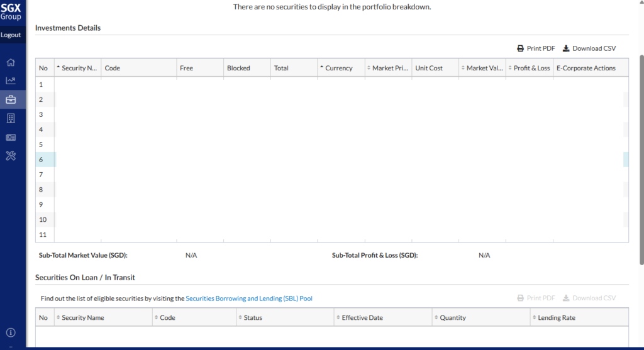Viewport: 644px width, 350px height.
Task: Click the E-Corporate Actions column header
Action: click(591, 68)
